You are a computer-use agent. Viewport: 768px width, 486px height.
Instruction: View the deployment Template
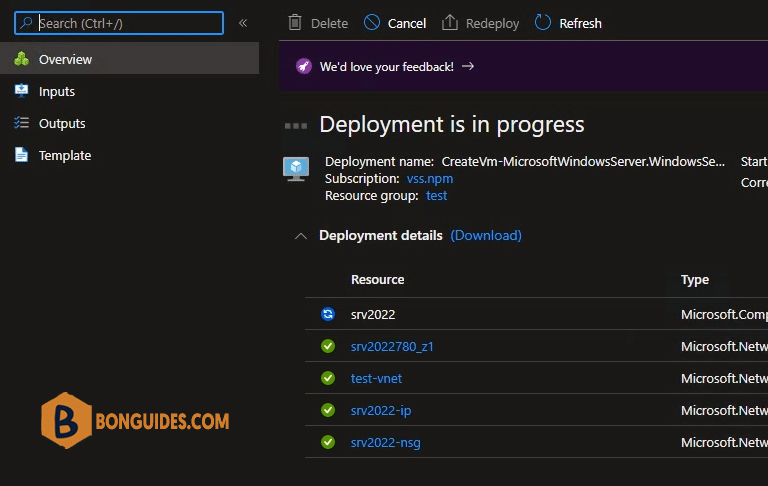click(64, 155)
